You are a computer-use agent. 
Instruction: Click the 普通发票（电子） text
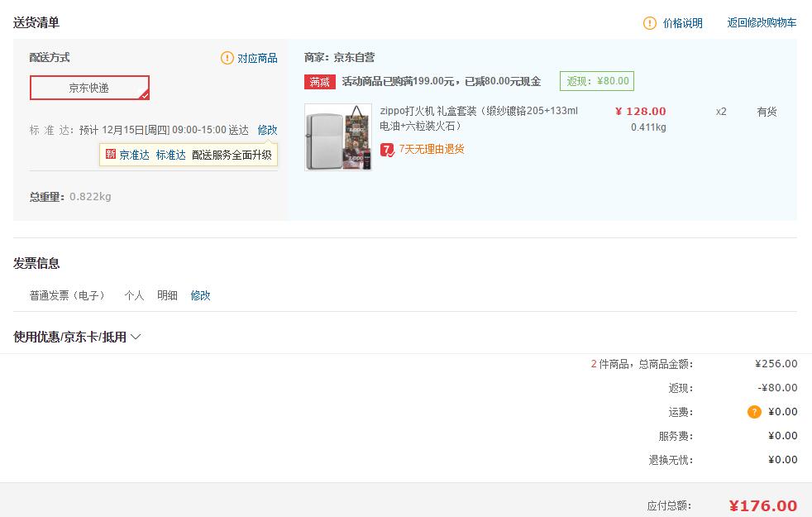[67, 295]
